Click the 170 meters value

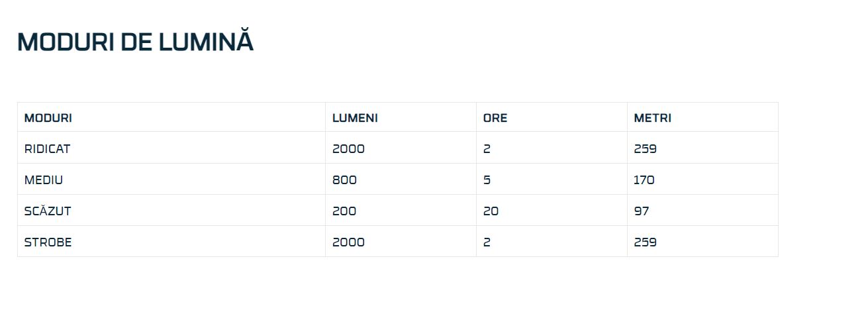644,180
